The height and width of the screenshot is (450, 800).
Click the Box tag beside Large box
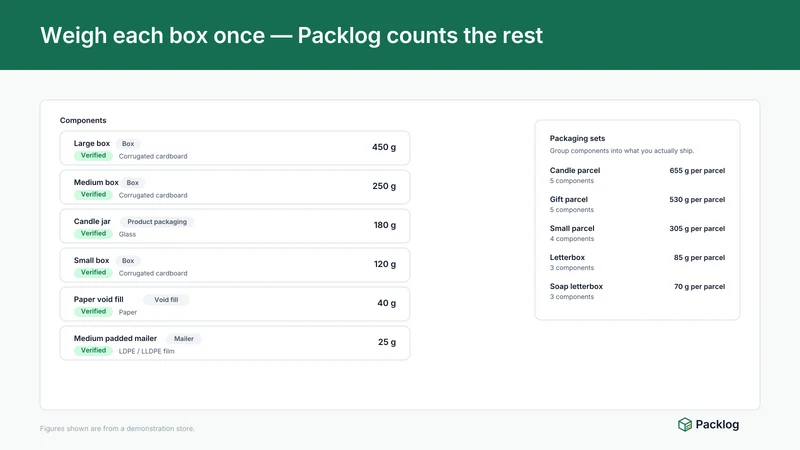coord(128,144)
